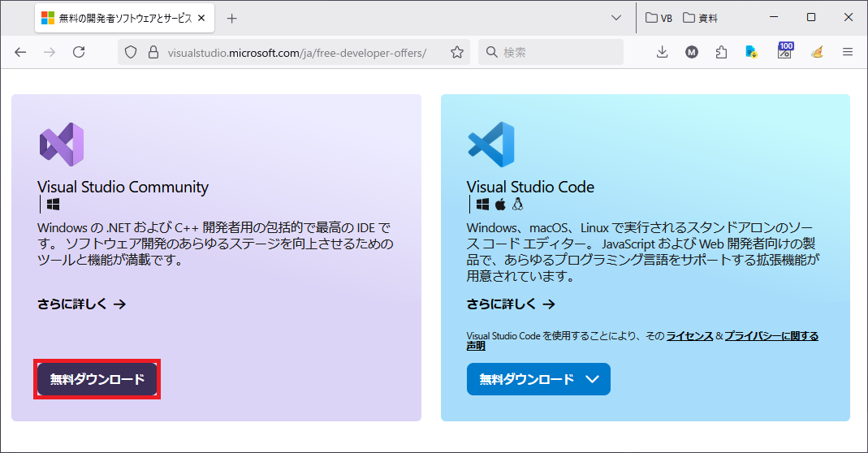The width and height of the screenshot is (868, 453).
Task: Open the VB bookmarks folder
Action: click(x=659, y=19)
